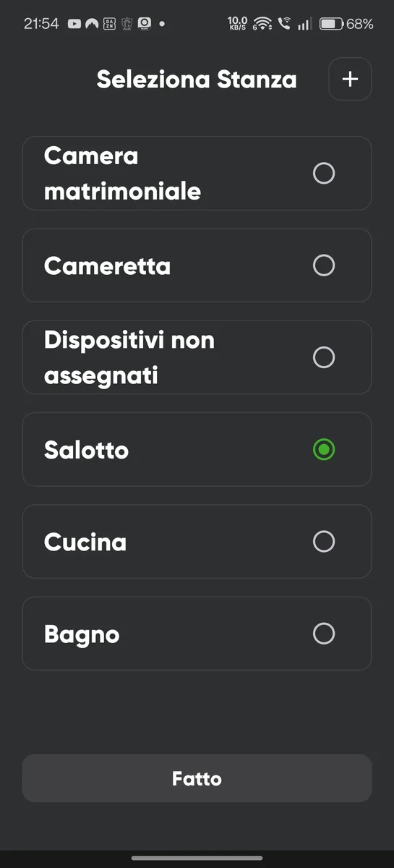Tap the Bagno room label
The height and width of the screenshot is (868, 394).
tap(82, 635)
